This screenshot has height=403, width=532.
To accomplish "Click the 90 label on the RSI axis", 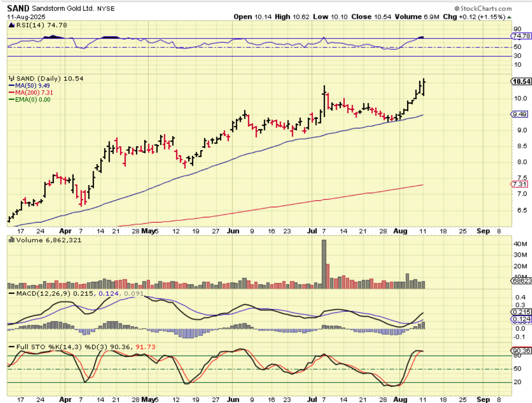I will 518,29.
